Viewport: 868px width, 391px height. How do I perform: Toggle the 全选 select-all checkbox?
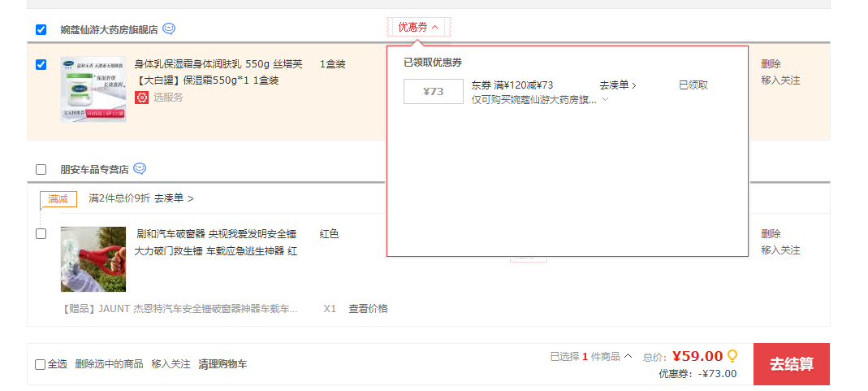(41, 364)
